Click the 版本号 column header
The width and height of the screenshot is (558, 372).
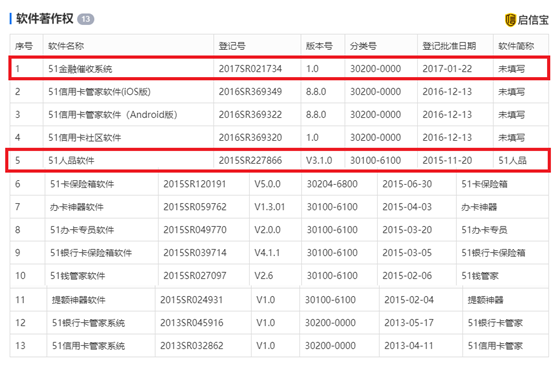[x=319, y=46]
